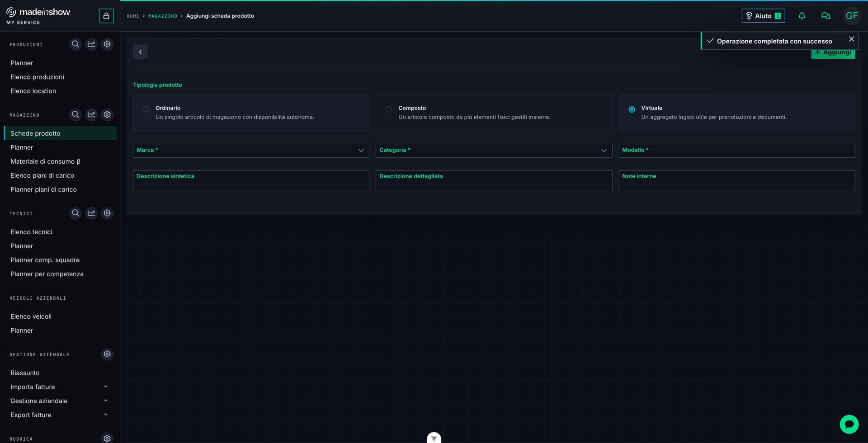Open Planner comp. squadre
Image resolution: width=868 pixels, height=443 pixels.
(45, 260)
